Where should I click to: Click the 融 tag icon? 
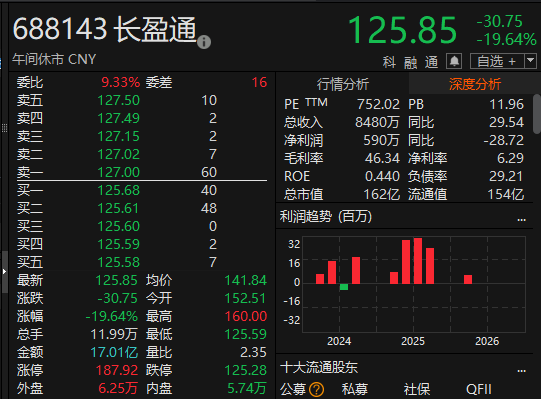coord(411,62)
